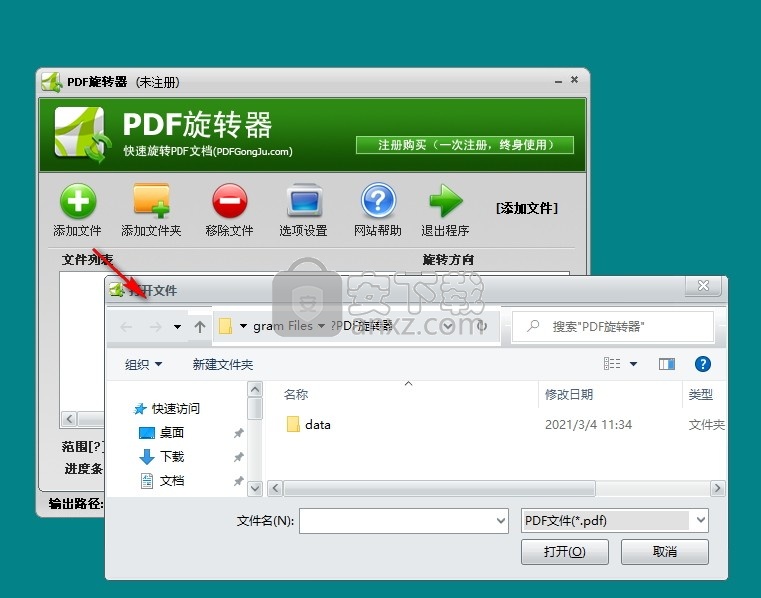This screenshot has width=761, height=598.
Task: Select 文档 documents in navigation pane
Action: [172, 481]
